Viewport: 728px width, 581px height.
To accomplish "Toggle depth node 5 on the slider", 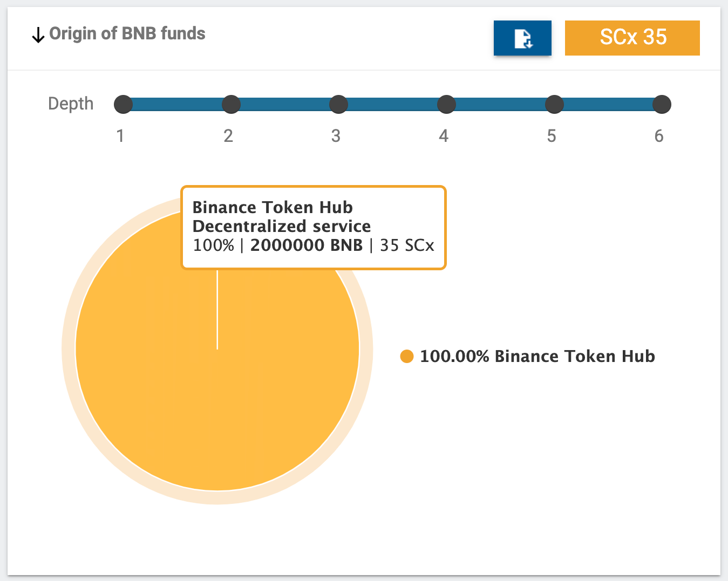I will [554, 104].
